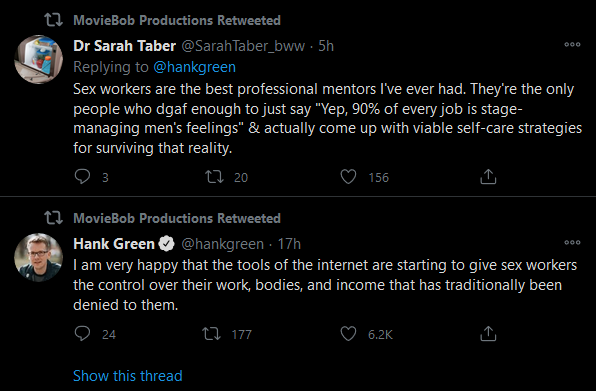Open Show this thread link
Viewport: 596px width, 391px height.
128,376
